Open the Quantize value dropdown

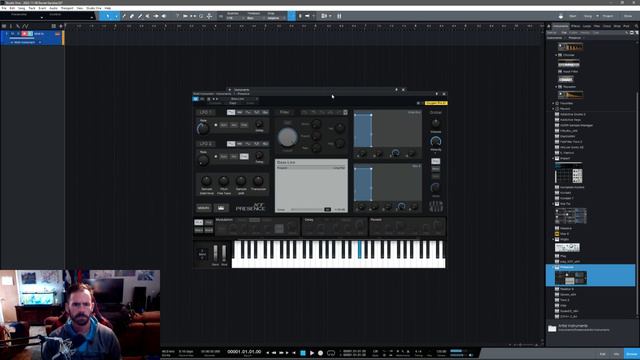tap(235, 18)
